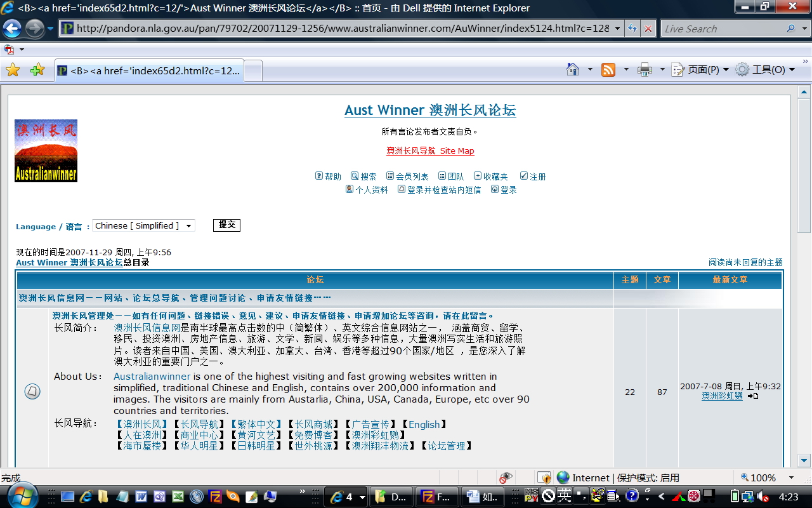Open the address bar history dropdown
This screenshot has width=812, height=508.
coord(618,29)
